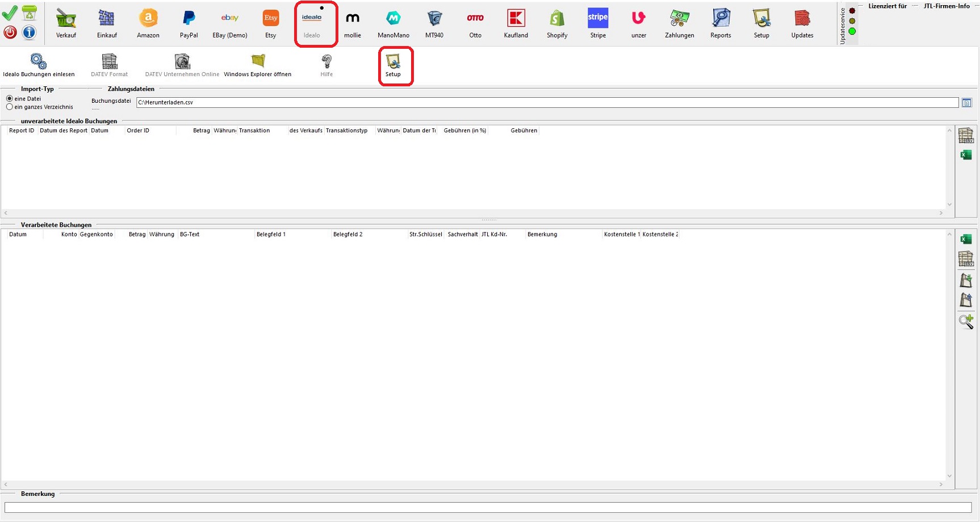
Task: Select 'ein ganzes Verzeichnis' import option
Action: point(10,107)
